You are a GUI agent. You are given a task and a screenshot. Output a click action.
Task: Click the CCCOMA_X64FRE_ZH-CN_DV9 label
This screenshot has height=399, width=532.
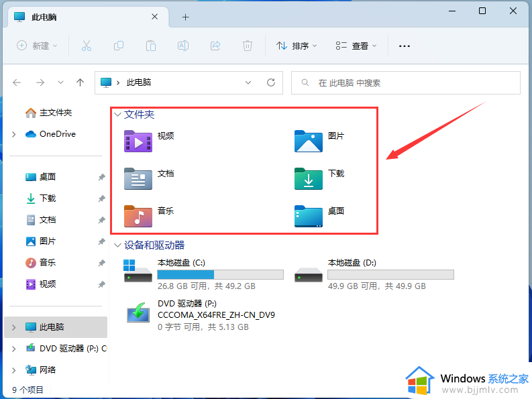click(217, 315)
